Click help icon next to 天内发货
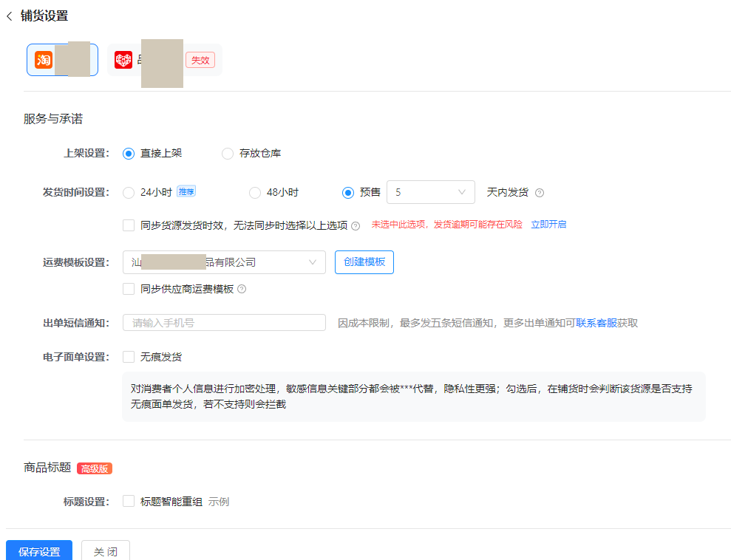The width and height of the screenshot is (731, 560). (540, 193)
